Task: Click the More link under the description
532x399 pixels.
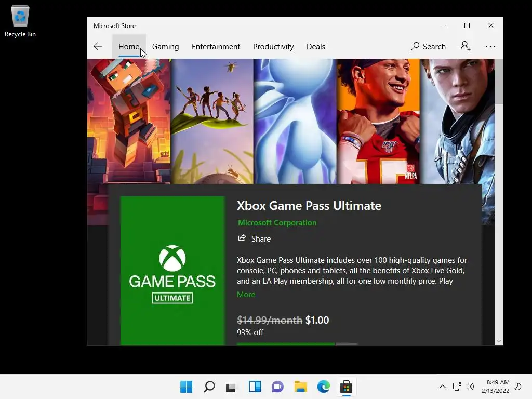Action: pyautogui.click(x=246, y=294)
